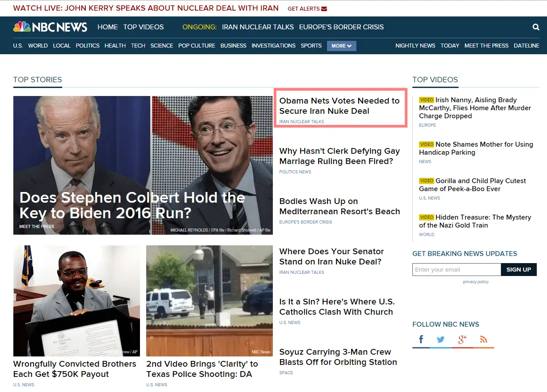Screen dimensions: 547x392
Task: Play the Irish Nanny Aisling Brady video
Action: click(475, 108)
